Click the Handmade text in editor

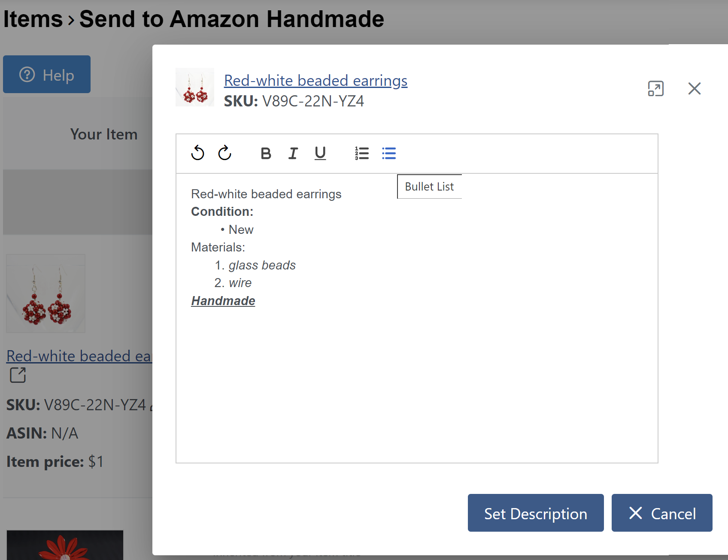[x=223, y=301]
